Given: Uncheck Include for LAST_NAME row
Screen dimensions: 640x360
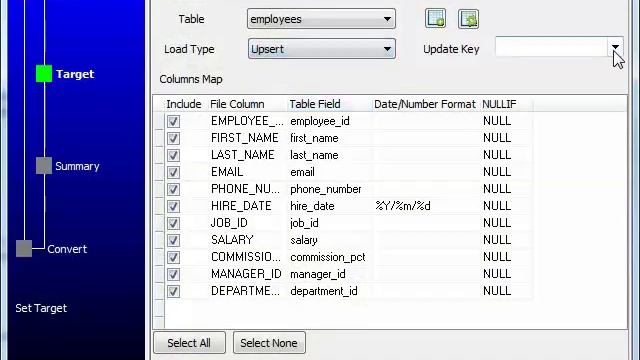Looking at the screenshot, I should [x=173, y=155].
